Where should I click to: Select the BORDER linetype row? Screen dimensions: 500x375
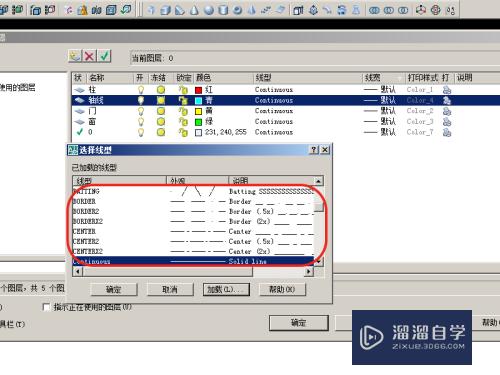(x=193, y=201)
